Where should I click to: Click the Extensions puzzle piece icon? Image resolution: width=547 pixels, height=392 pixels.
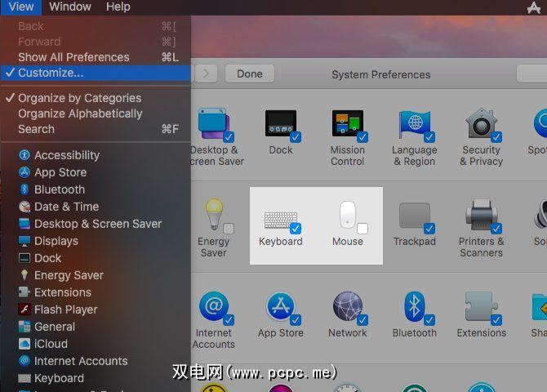click(481, 306)
